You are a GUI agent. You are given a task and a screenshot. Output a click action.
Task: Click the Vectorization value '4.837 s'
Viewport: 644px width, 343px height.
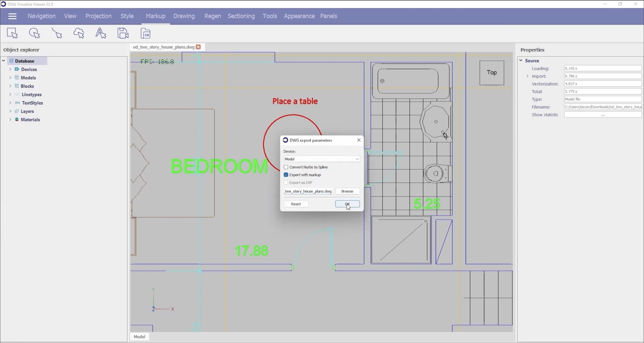click(x=603, y=84)
